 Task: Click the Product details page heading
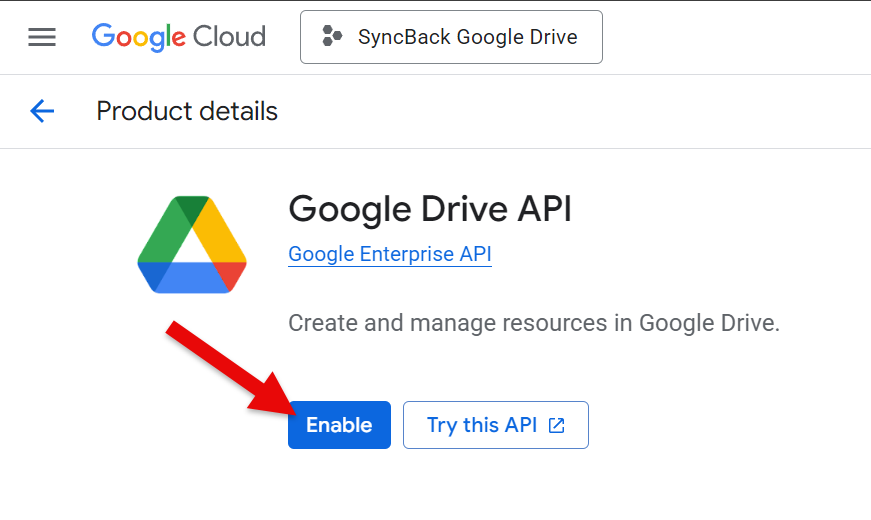[187, 111]
